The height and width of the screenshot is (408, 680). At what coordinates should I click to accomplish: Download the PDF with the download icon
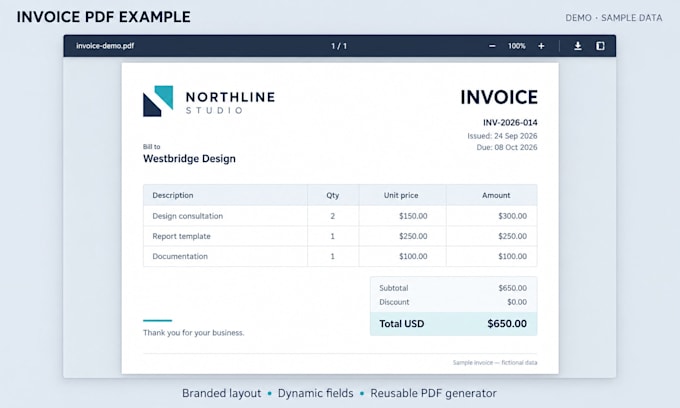(x=578, y=46)
